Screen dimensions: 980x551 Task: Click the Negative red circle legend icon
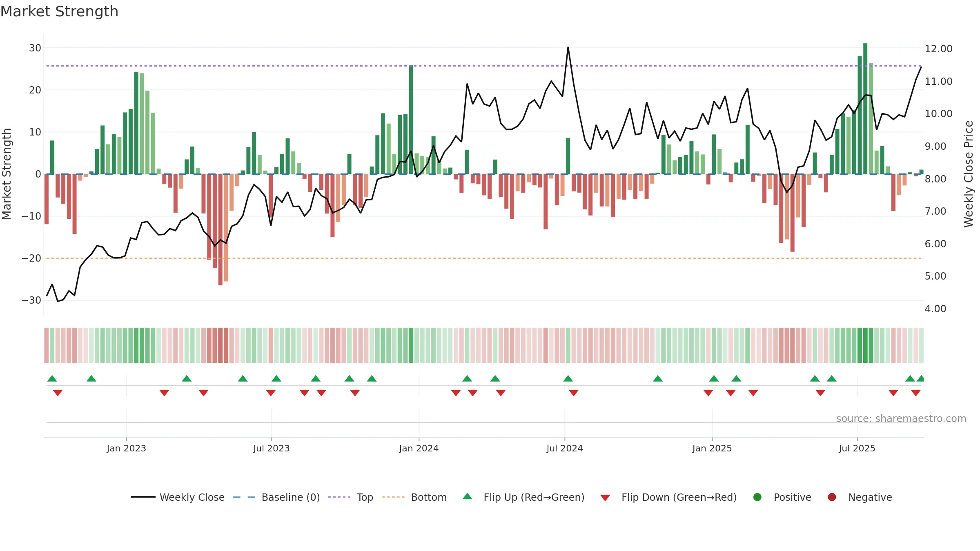[832, 497]
